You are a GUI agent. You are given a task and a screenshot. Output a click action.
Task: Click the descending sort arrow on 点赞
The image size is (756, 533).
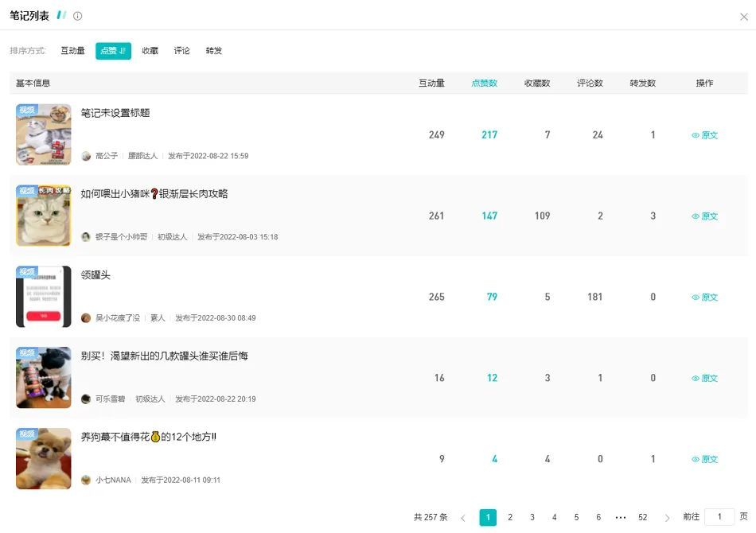(x=122, y=50)
